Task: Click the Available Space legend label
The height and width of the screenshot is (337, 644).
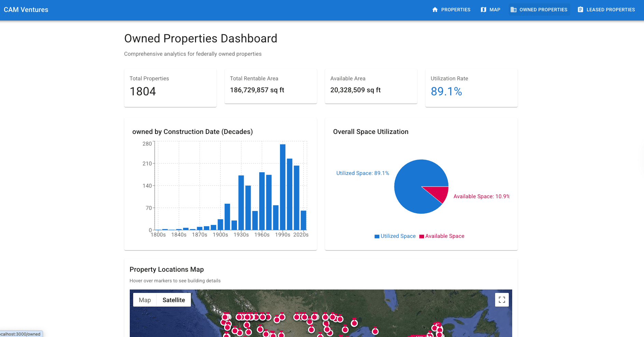Action: click(445, 236)
